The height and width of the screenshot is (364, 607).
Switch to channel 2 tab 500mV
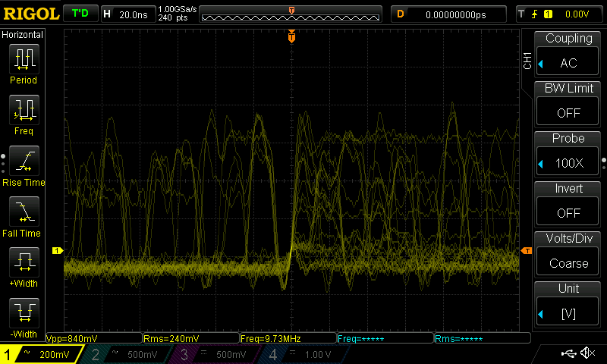point(125,354)
